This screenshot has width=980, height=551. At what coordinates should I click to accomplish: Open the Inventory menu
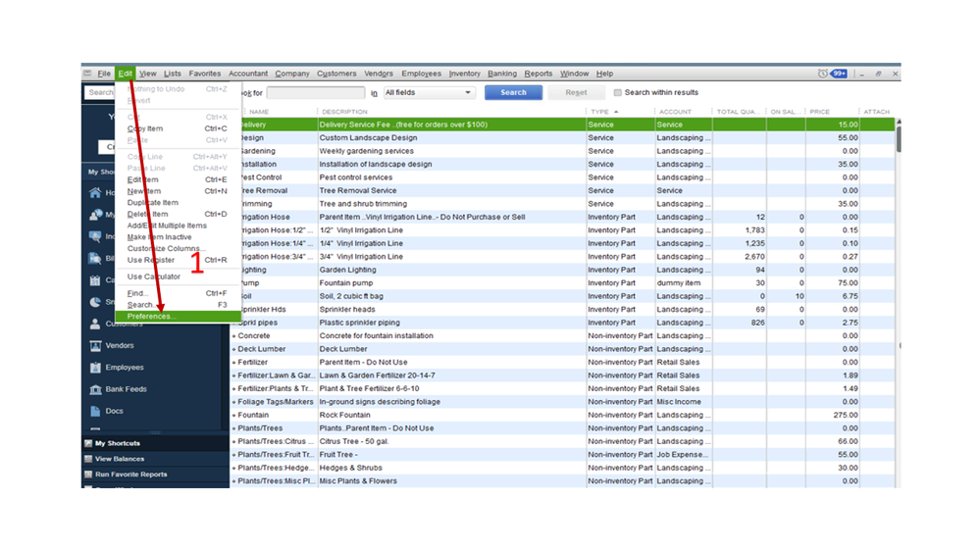click(x=464, y=74)
